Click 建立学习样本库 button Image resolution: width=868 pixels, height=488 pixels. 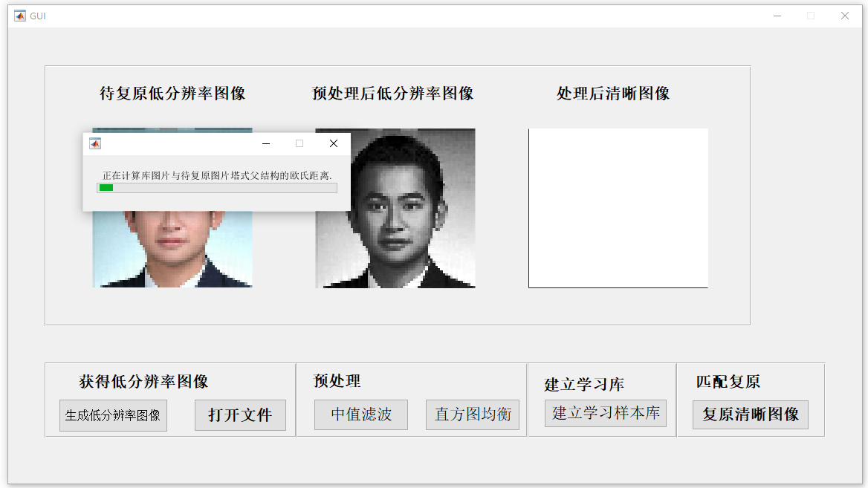606,413
